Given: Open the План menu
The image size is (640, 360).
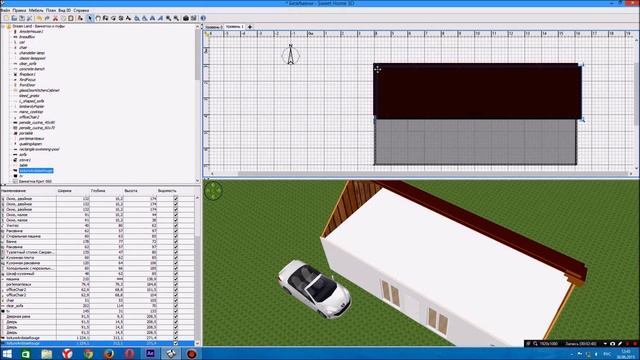Looking at the screenshot, I should 51,10.
